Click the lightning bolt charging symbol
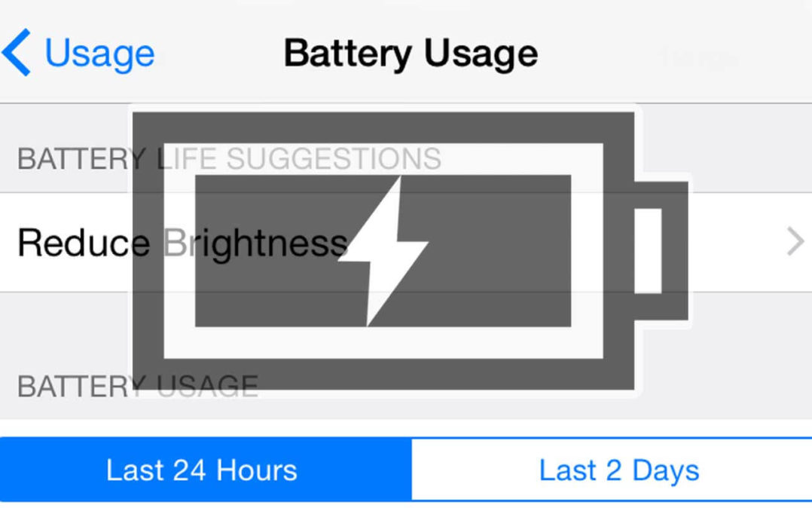The image size is (812, 508). click(x=383, y=252)
